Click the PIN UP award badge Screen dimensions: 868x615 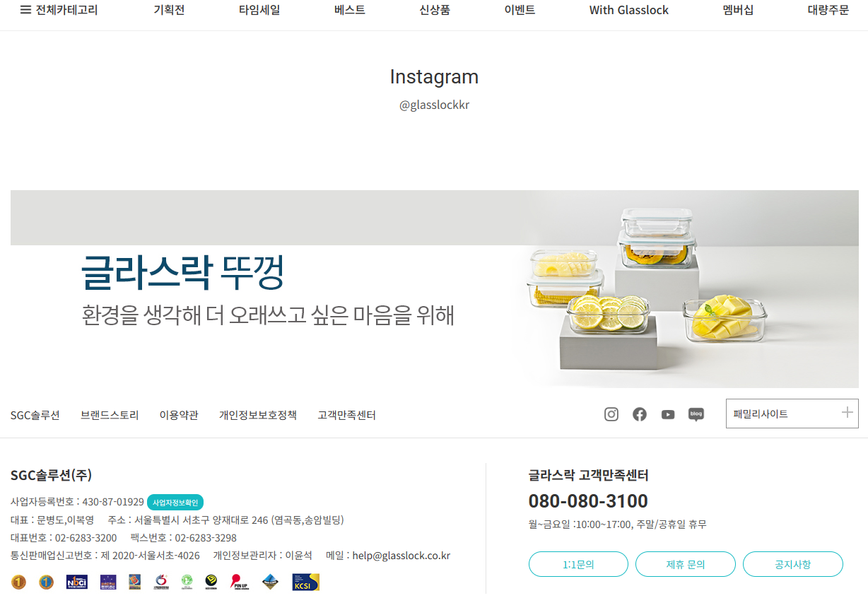(240, 582)
